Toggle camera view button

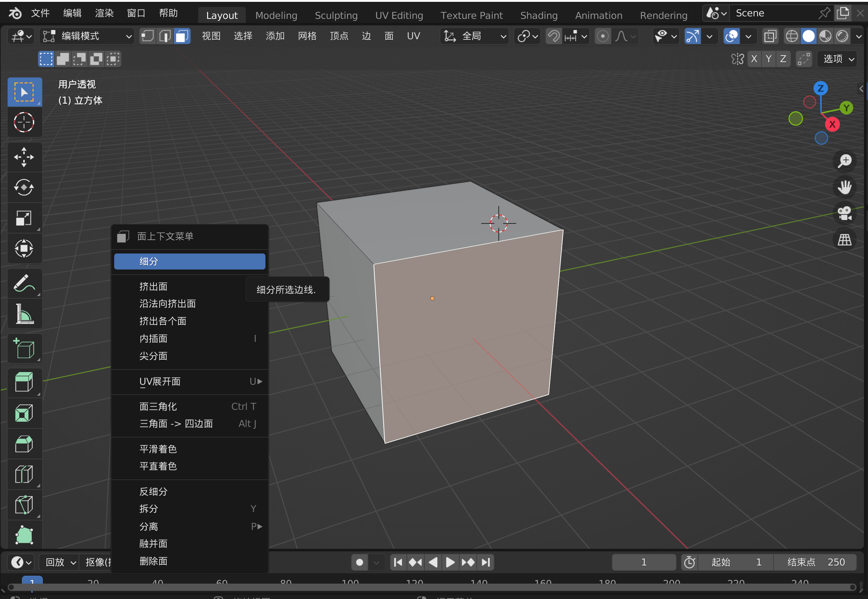pos(844,213)
